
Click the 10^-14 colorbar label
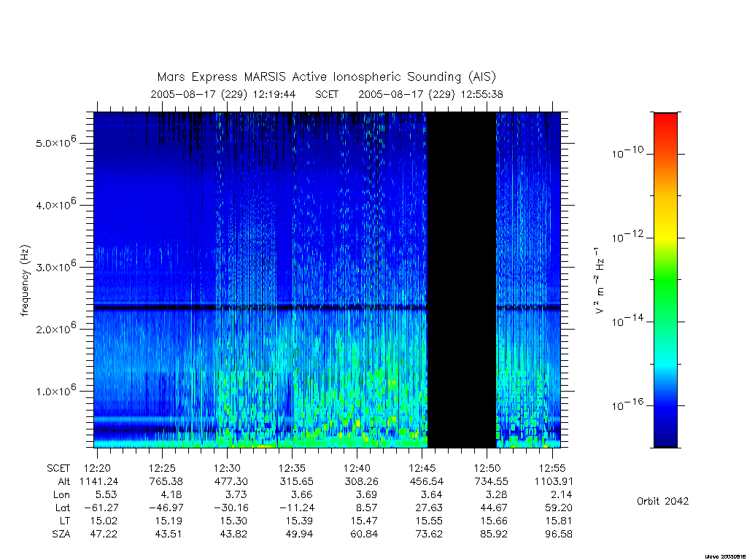click(627, 321)
